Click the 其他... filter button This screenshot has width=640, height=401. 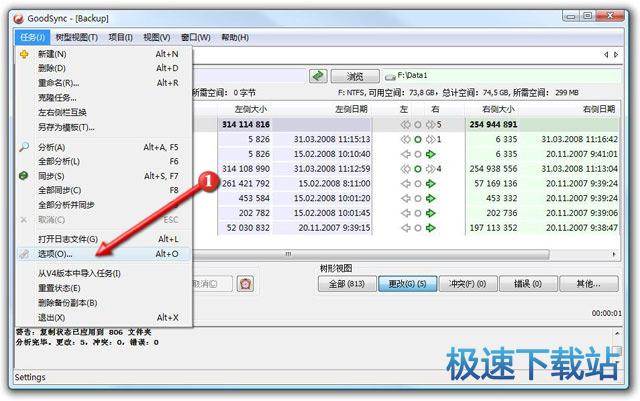(x=589, y=283)
